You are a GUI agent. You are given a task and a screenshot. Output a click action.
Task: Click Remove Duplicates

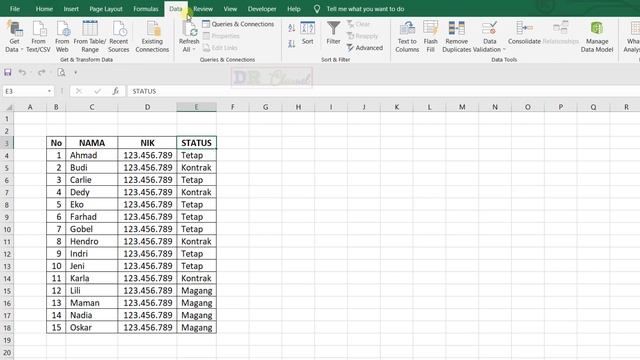point(456,37)
